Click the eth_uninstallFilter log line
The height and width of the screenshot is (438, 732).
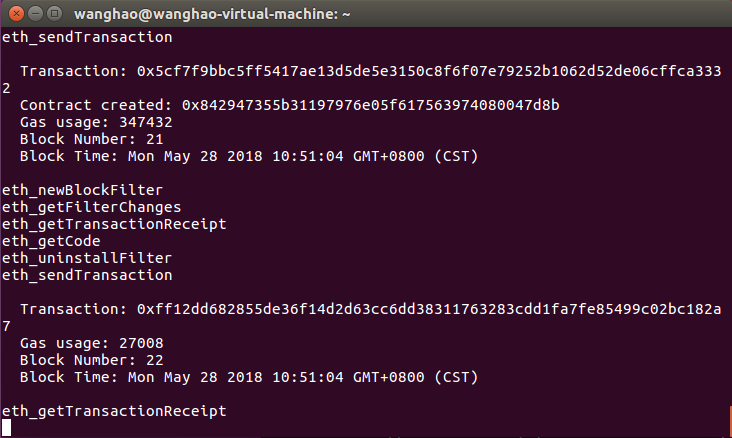pyautogui.click(x=86, y=258)
